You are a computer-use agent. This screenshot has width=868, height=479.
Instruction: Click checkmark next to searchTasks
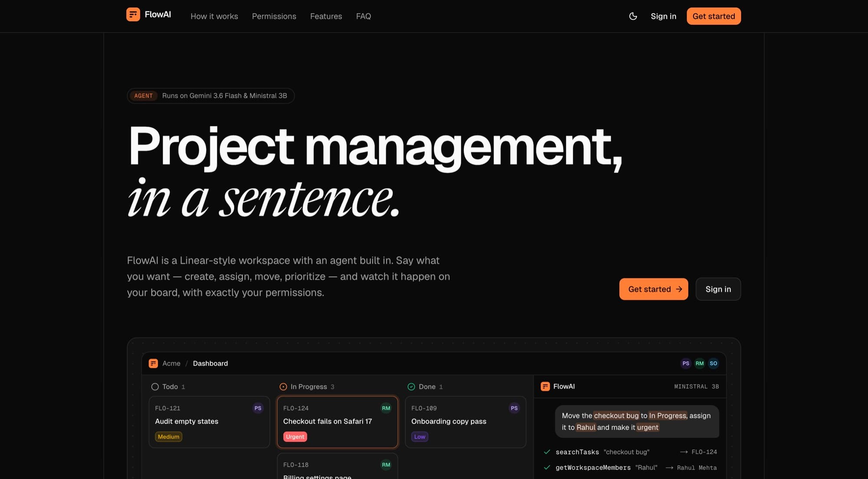pyautogui.click(x=547, y=452)
